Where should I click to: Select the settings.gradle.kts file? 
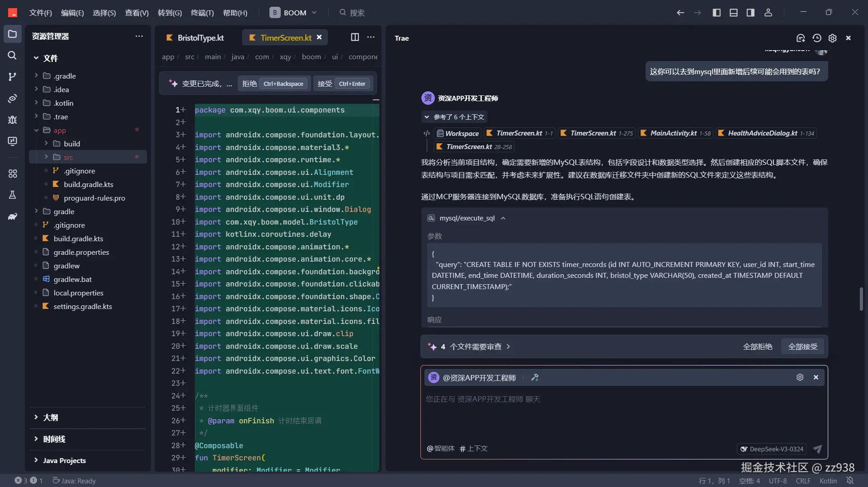(x=83, y=306)
